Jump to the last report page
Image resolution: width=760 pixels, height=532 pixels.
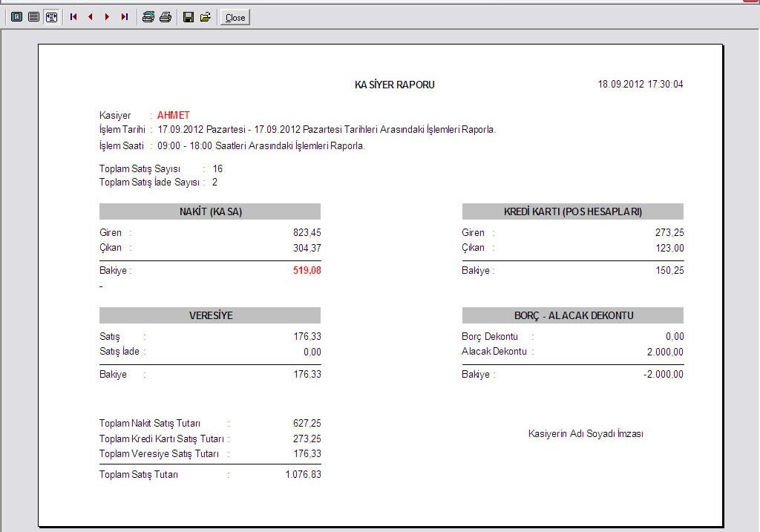click(x=124, y=17)
